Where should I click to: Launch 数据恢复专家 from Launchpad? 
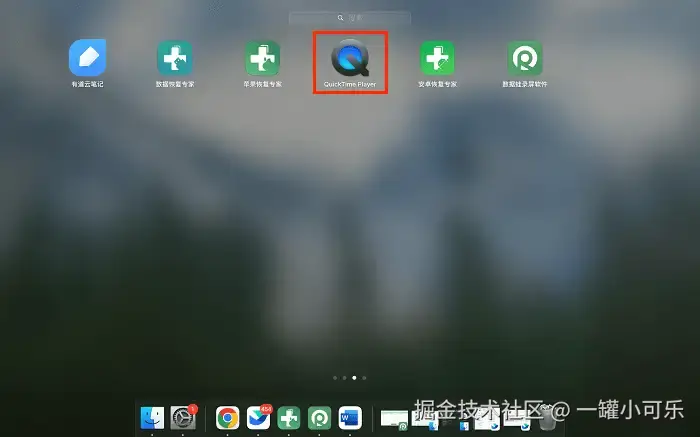pyautogui.click(x=175, y=58)
